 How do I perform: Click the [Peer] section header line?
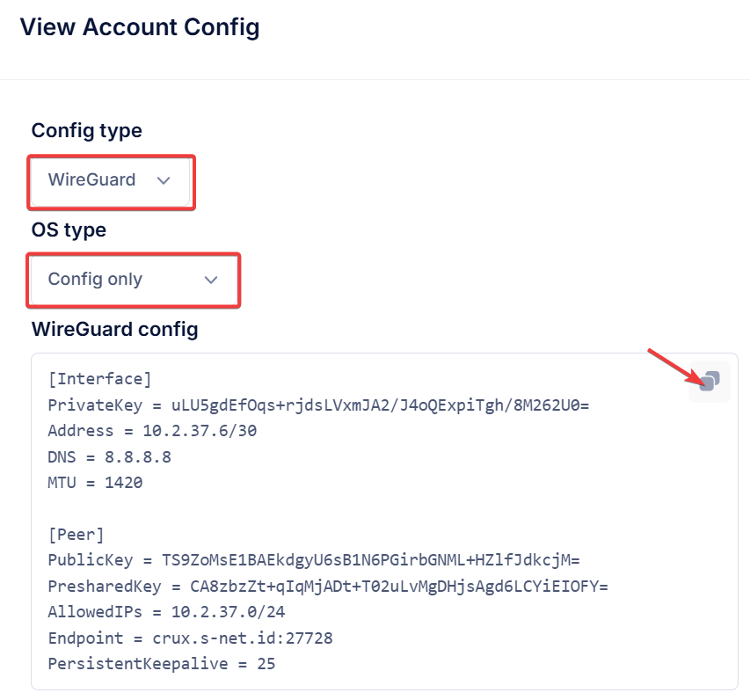pos(76,535)
